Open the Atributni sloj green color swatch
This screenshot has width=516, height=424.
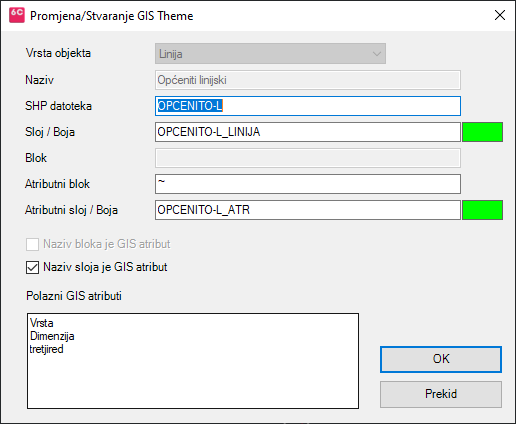click(482, 210)
